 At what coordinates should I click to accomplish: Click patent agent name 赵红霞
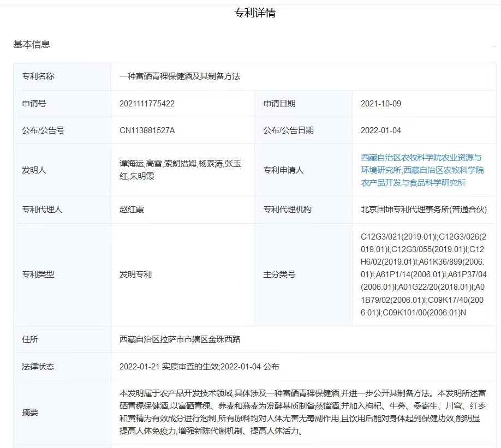coord(132,210)
